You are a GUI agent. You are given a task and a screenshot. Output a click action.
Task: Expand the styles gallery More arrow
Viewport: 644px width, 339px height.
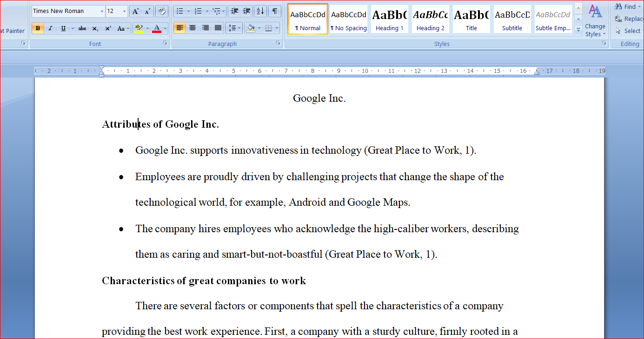pyautogui.click(x=578, y=31)
